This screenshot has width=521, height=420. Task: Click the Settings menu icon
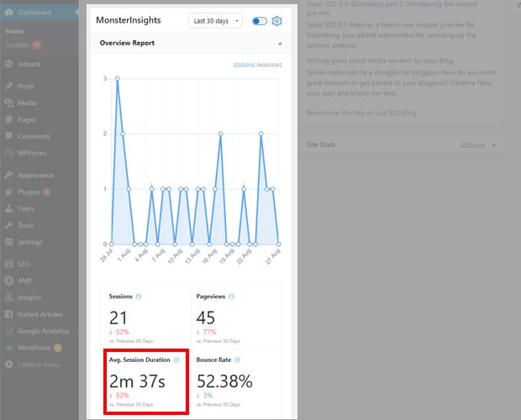coord(9,242)
